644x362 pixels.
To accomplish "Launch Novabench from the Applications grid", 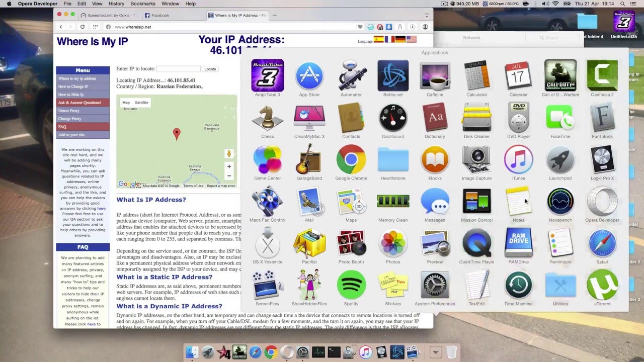I will 560,201.
